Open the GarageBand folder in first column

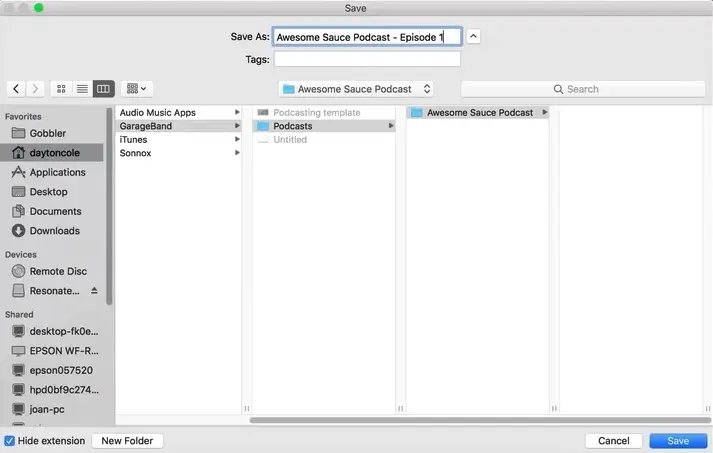(146, 126)
